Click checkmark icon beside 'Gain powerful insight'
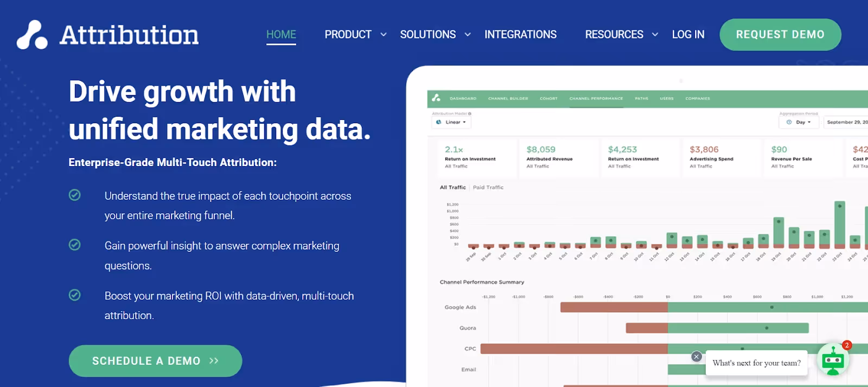The image size is (868, 387). [75, 245]
